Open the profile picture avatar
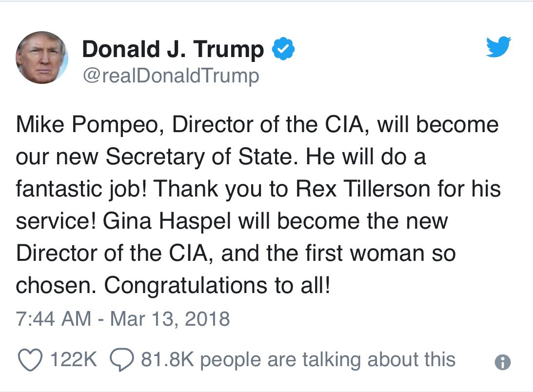This screenshot has width=533, height=392. (42, 58)
